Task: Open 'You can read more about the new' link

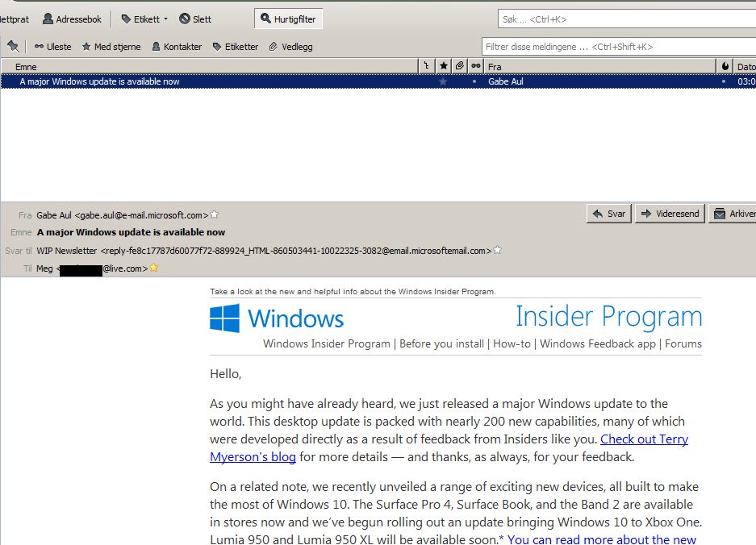Action: [602, 539]
